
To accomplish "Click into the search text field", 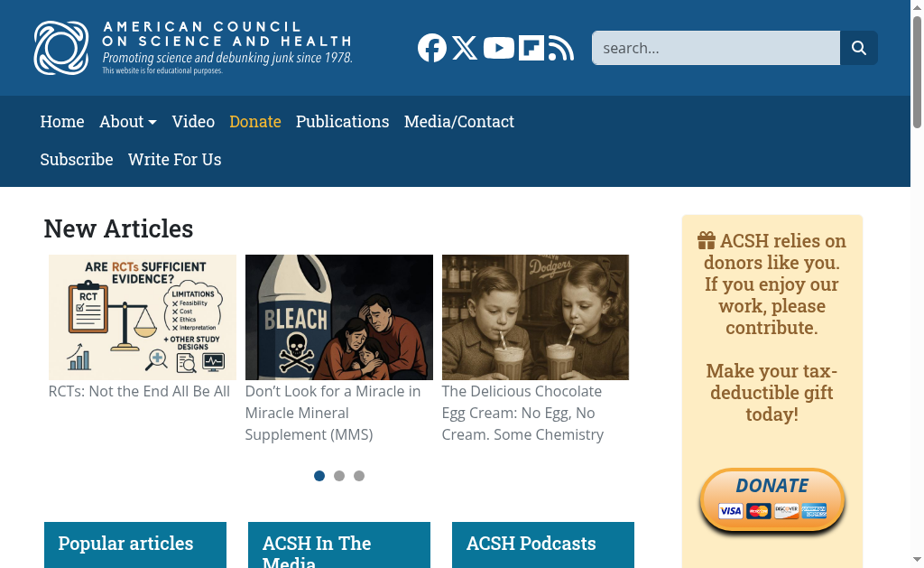I will (716, 48).
